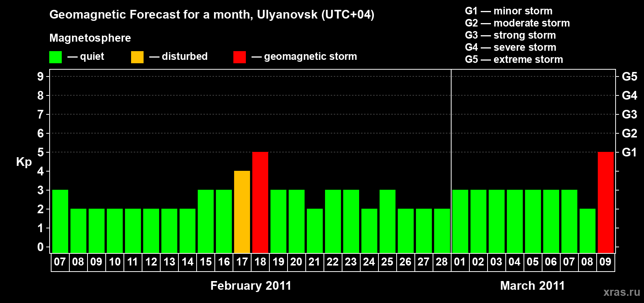
Task: Click the 'geomagnetic storm' legend label
Action: (x=311, y=56)
